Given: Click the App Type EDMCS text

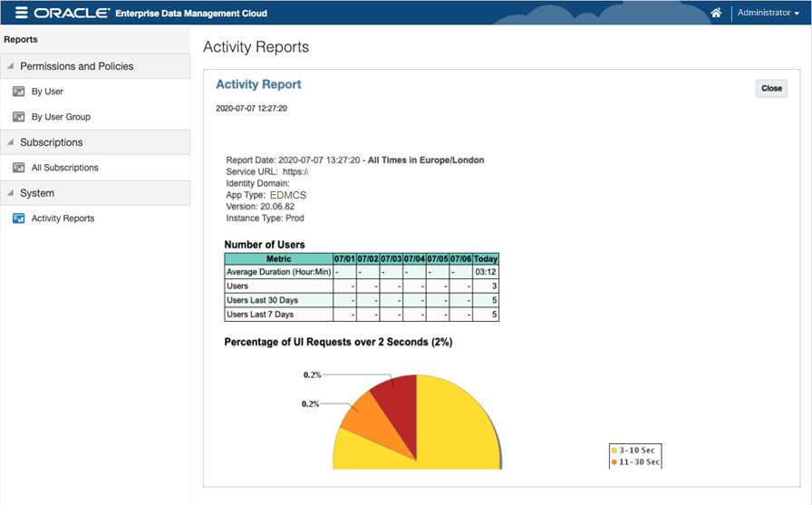Looking at the screenshot, I should [266, 195].
